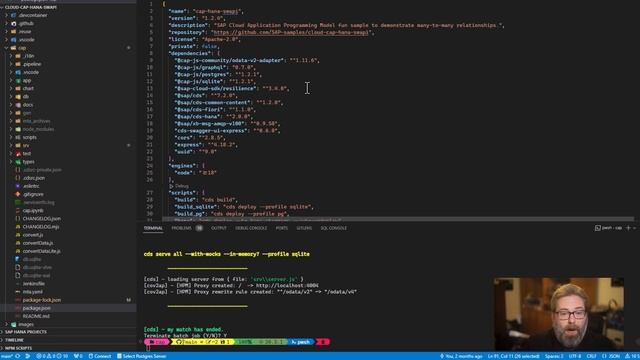Open convertData.js file
This screenshot has height=360, width=640.
[x=38, y=243]
